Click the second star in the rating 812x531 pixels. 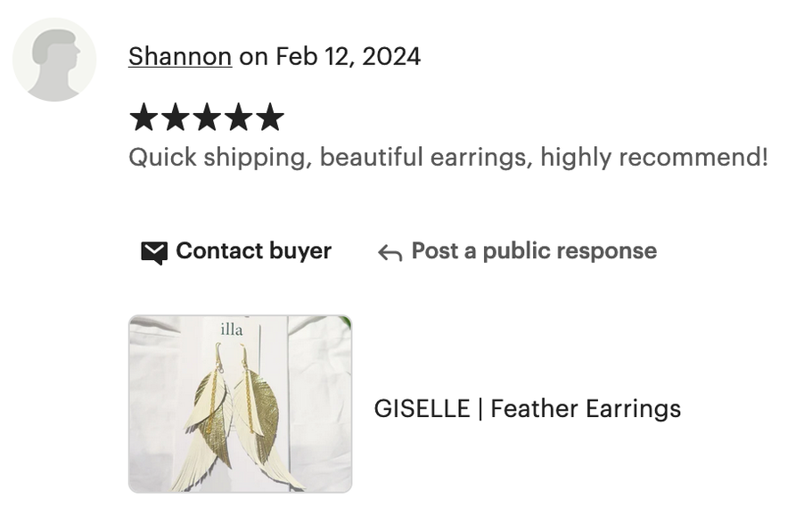click(175, 117)
